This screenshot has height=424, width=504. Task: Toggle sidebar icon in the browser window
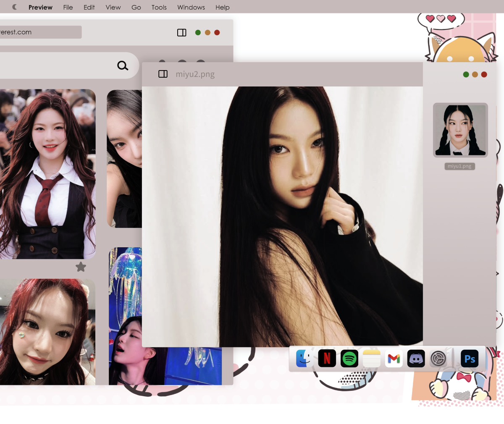(182, 32)
